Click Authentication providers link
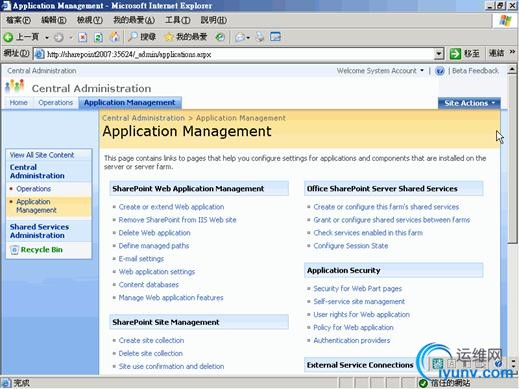This screenshot has height=389, width=519. [352, 341]
